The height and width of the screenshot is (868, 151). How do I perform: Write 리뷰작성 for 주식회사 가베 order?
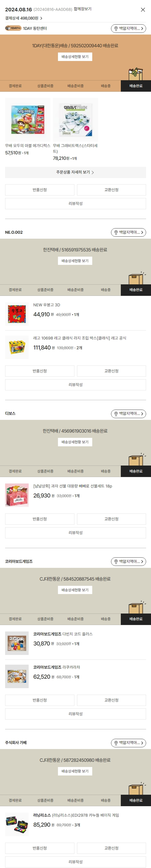[75, 862]
